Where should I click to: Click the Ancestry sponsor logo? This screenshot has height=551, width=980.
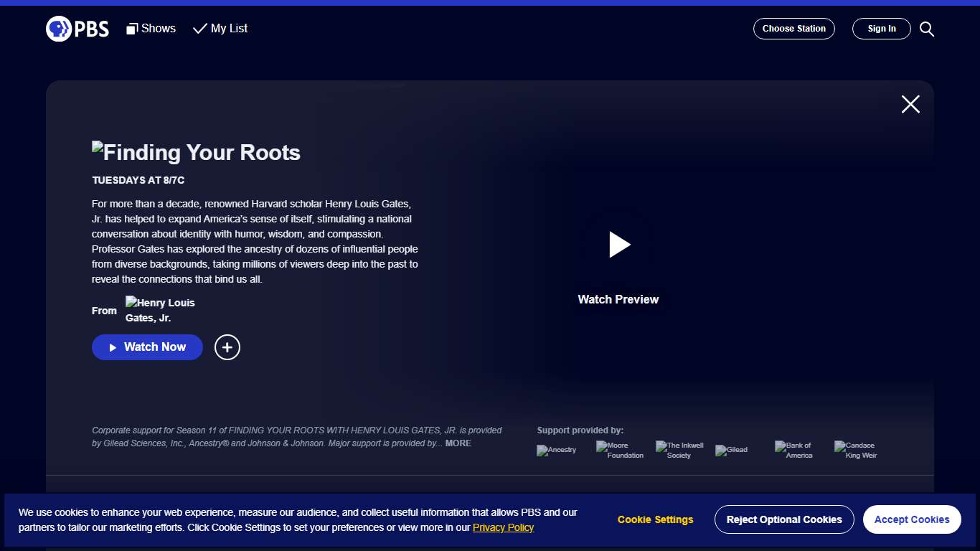tap(557, 451)
